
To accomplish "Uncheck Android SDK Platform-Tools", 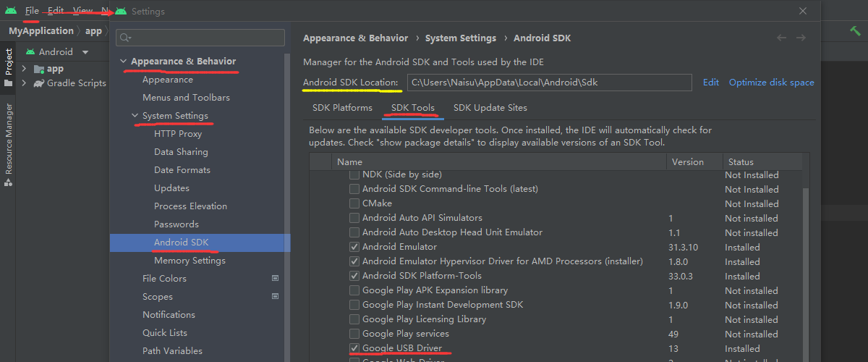I will tap(354, 276).
